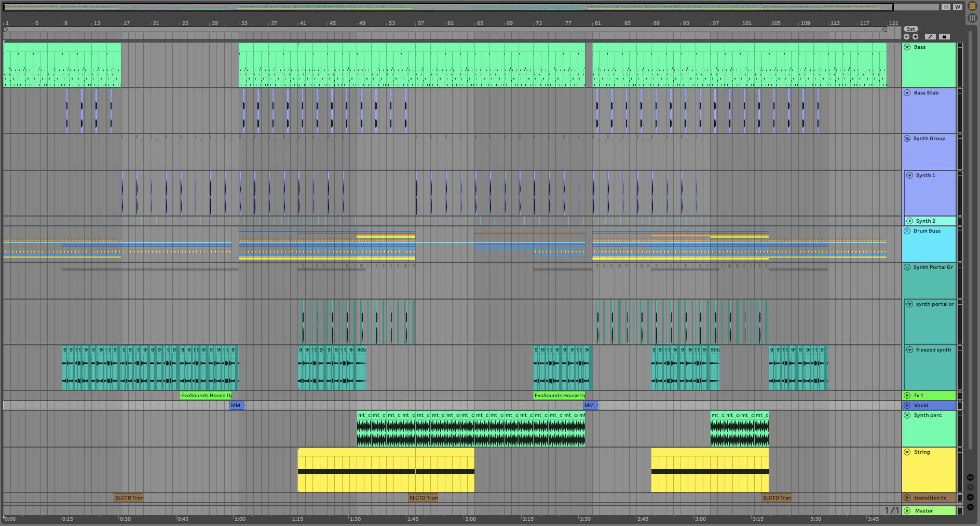
Task: Click the 1:00 mark in time ruler
Action: (x=240, y=519)
